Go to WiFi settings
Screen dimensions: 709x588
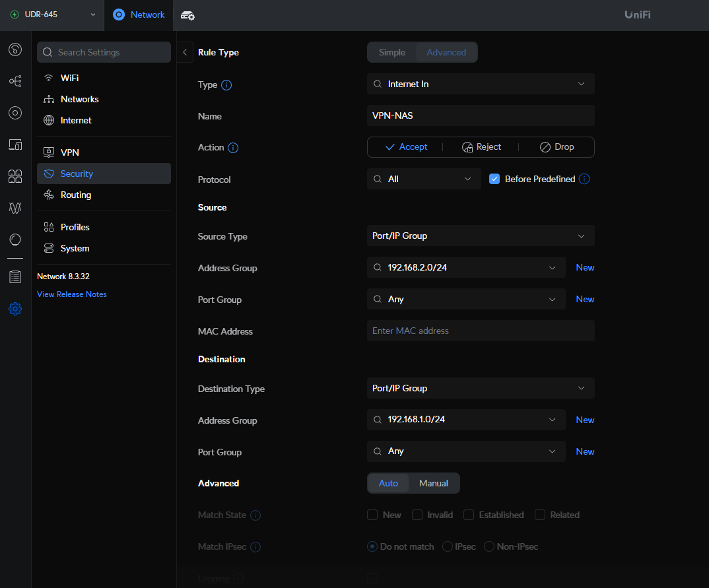click(x=104, y=78)
